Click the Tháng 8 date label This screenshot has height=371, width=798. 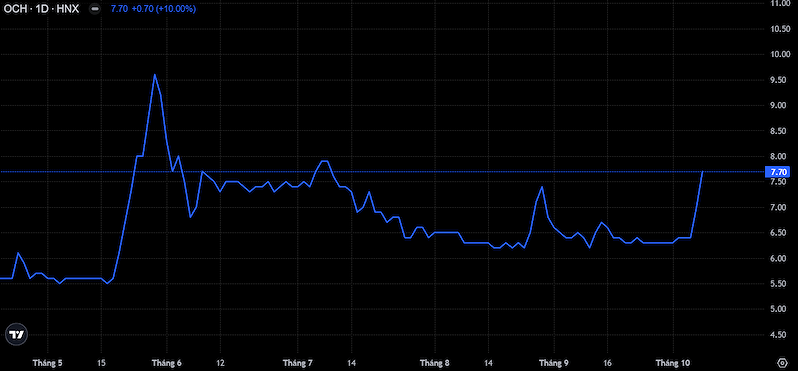[435, 363]
